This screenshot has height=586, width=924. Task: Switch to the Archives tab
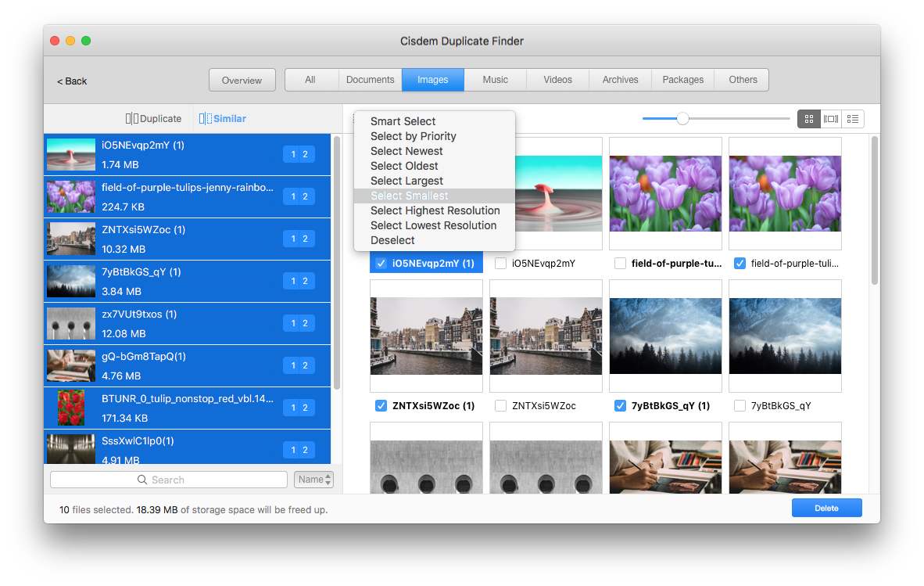(620, 80)
